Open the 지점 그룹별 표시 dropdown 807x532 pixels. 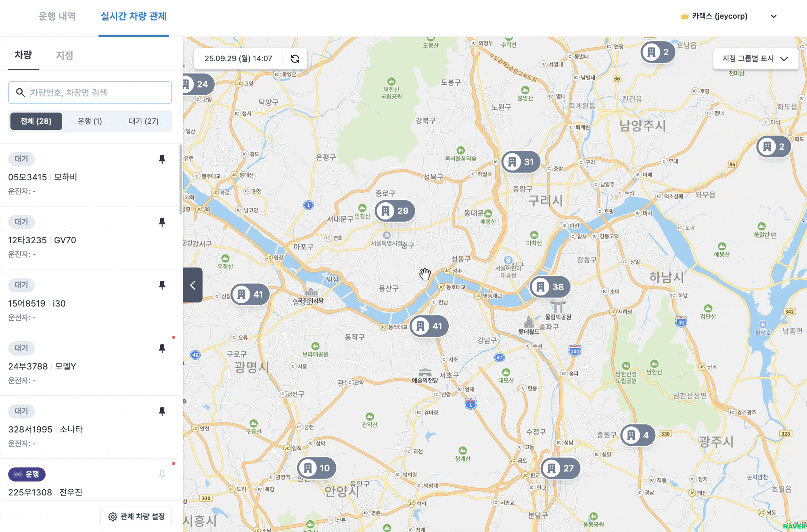755,59
